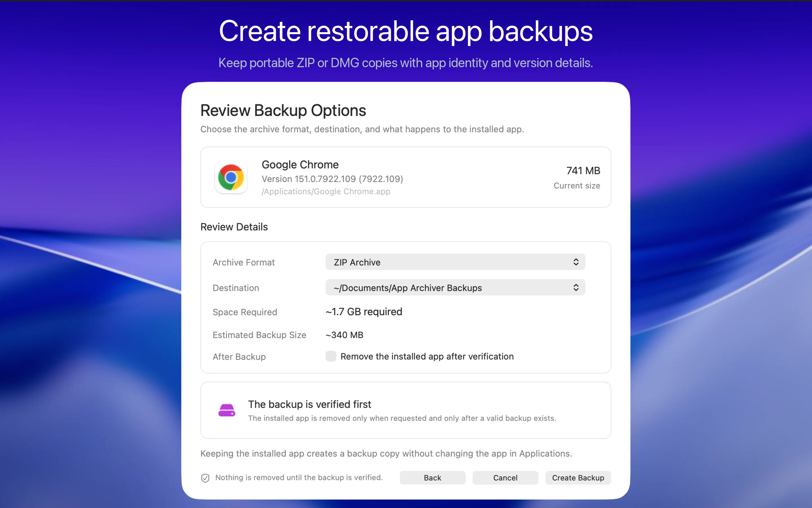Click the Archive Format label
Screen dimensions: 812x508
coord(244,262)
